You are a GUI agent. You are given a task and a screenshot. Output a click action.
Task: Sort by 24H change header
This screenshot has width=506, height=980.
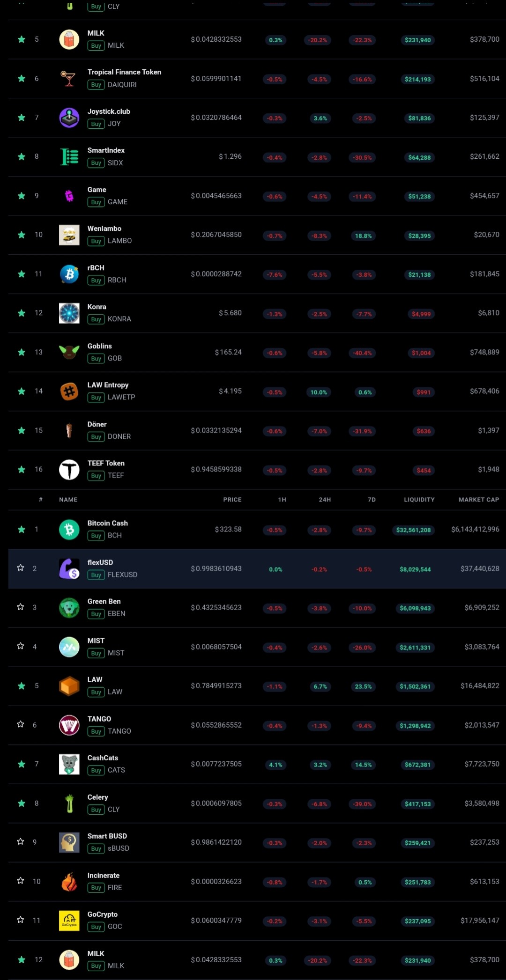tap(325, 500)
